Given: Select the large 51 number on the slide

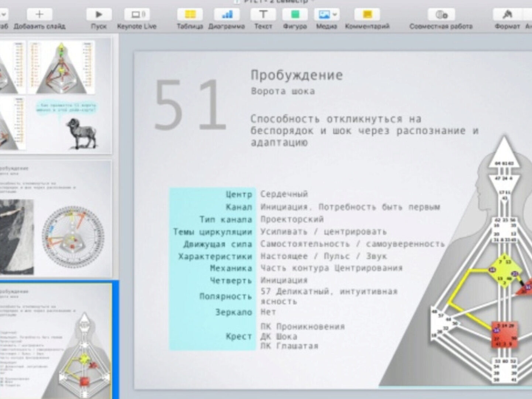Looking at the screenshot, I should 190,105.
